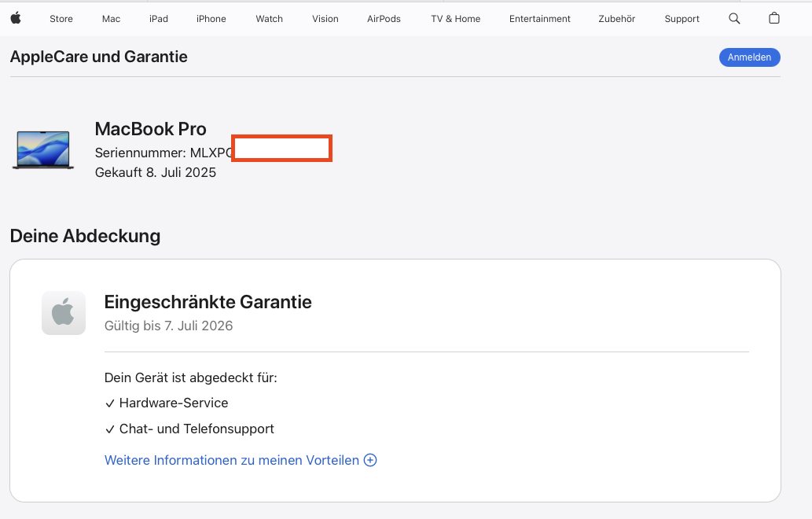Click the Apple logo tile beside Eingeschränkte Garantie
This screenshot has width=812, height=519.
pos(64,313)
